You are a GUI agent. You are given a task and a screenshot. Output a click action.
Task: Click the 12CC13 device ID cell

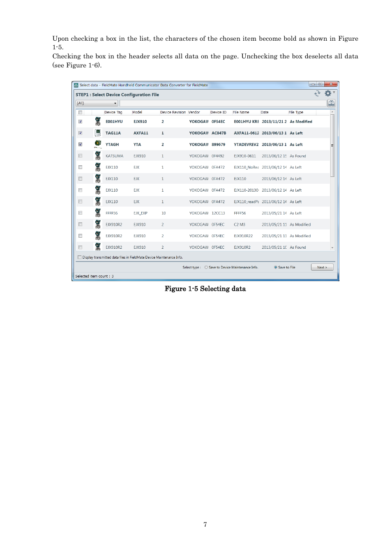(x=218, y=213)
